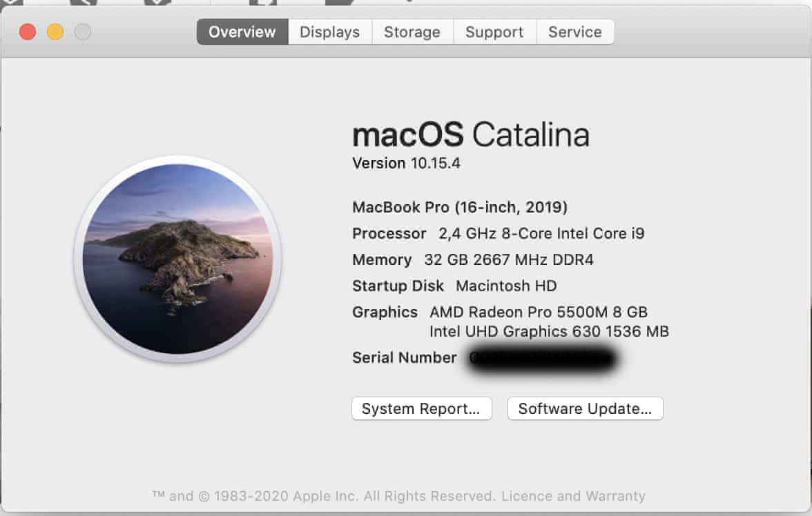Select the Storage tab
This screenshot has height=516, width=812.
[x=412, y=32]
